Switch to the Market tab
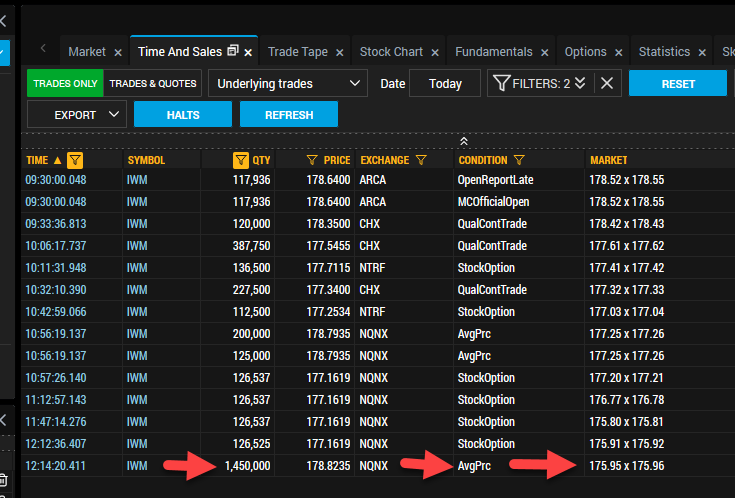735x498 pixels. pyautogui.click(x=87, y=52)
